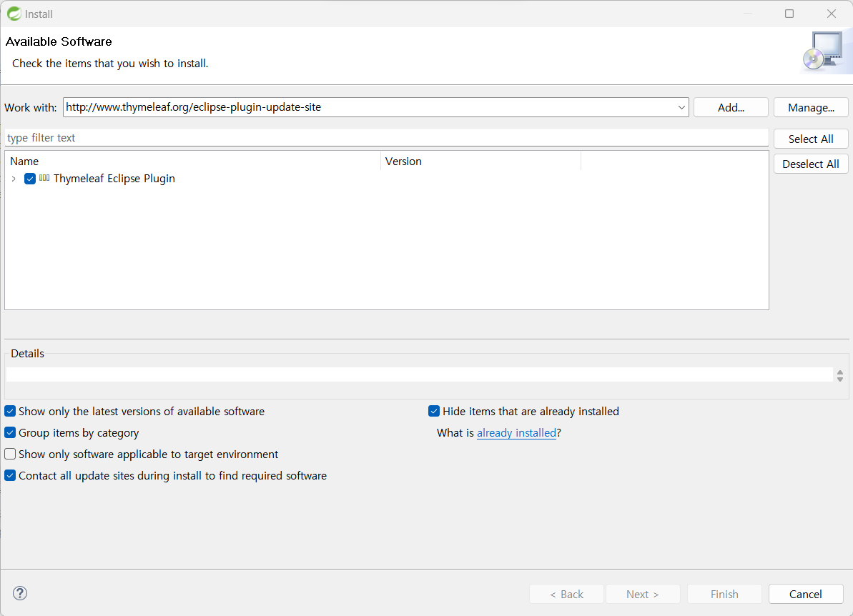Image resolution: width=853 pixels, height=616 pixels.
Task: Click the Spring leaf icon in the title bar
Action: click(14, 14)
